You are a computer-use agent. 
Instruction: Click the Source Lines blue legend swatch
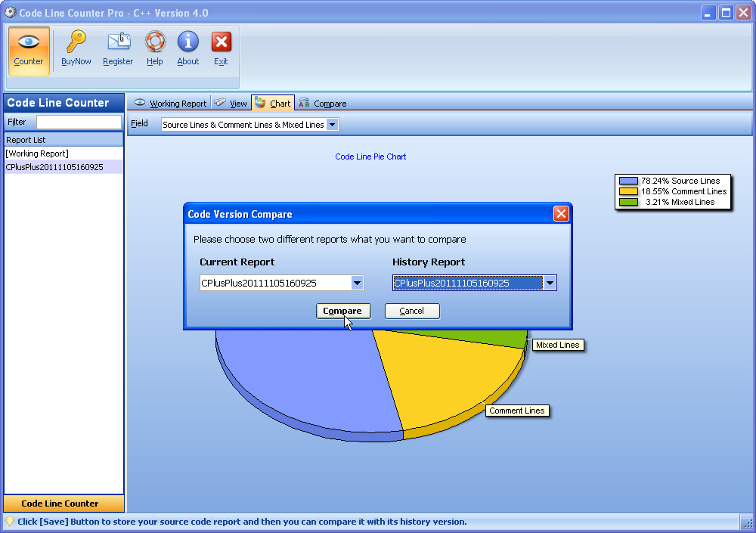coord(628,181)
